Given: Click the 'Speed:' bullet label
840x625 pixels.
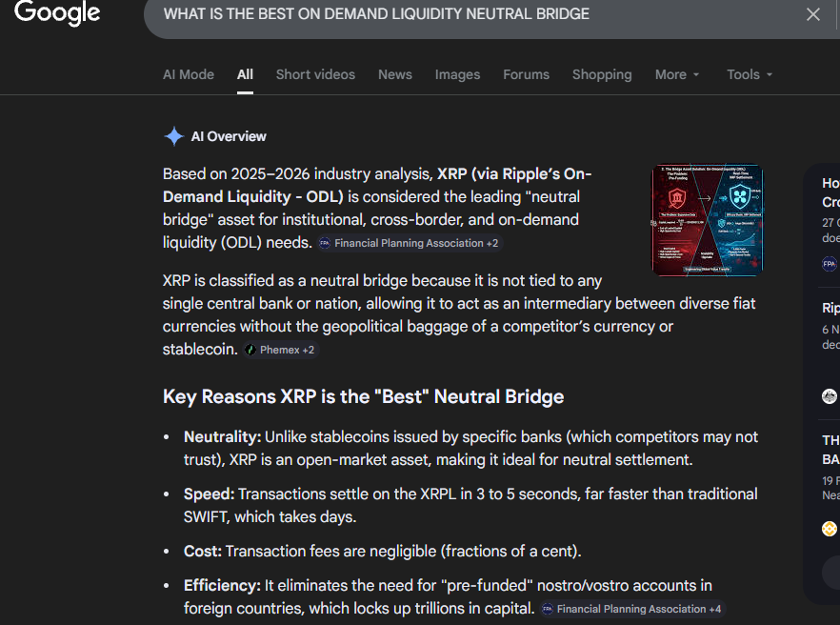Looking at the screenshot, I should click(209, 494).
